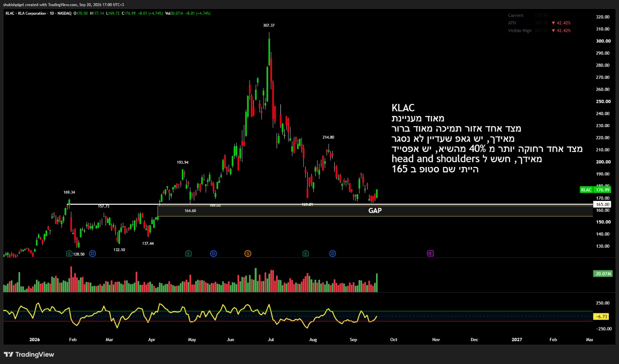The width and height of the screenshot is (619, 364).
Task: Click the 169.34 high label
Action: pyautogui.click(x=69, y=192)
